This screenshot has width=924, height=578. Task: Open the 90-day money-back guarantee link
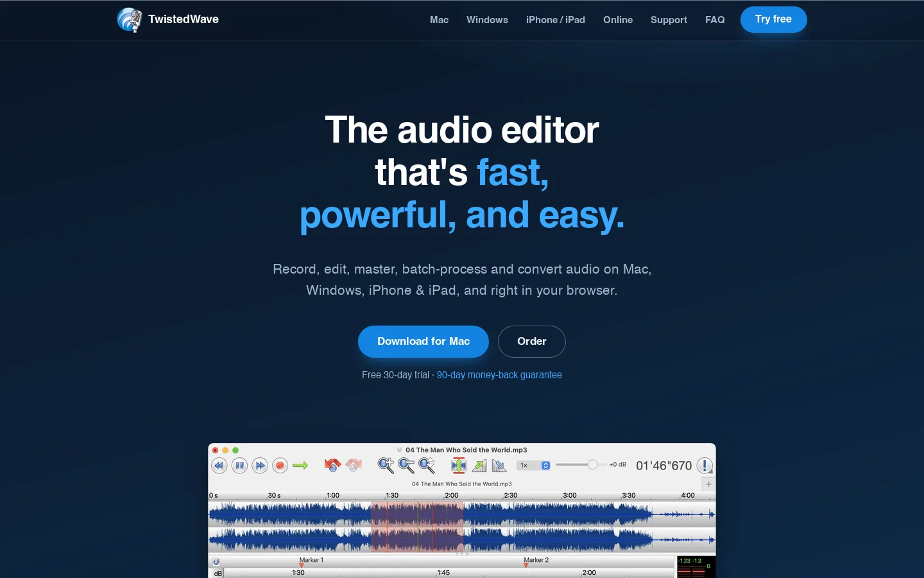[x=499, y=375]
